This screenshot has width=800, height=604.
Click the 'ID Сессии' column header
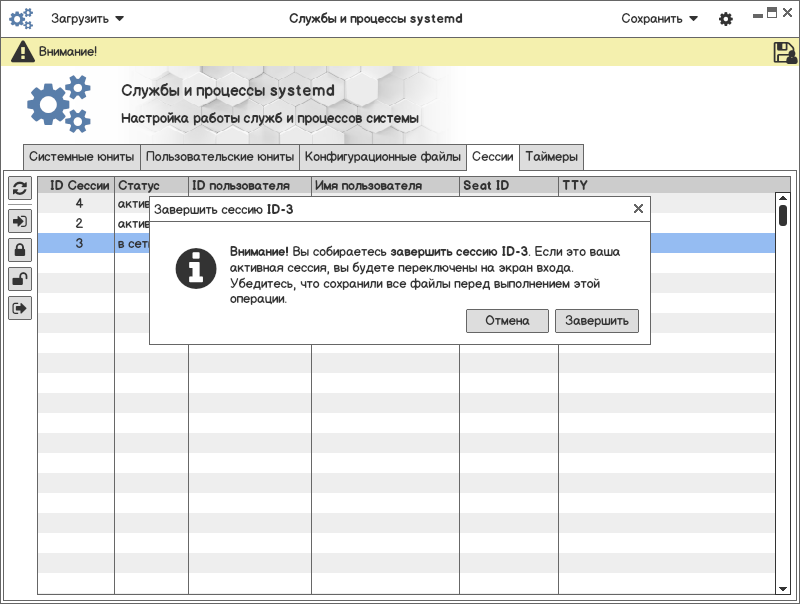79,185
